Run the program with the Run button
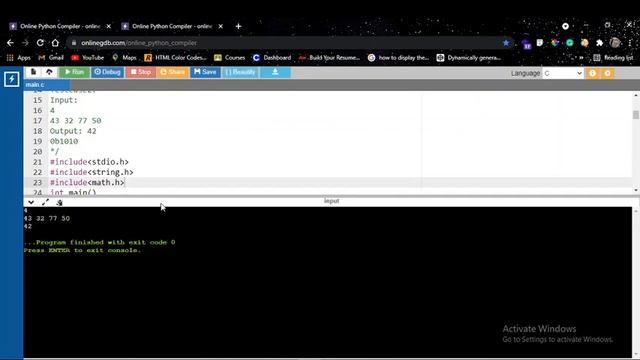Image resolution: width=640 pixels, height=360 pixels. (x=74, y=72)
